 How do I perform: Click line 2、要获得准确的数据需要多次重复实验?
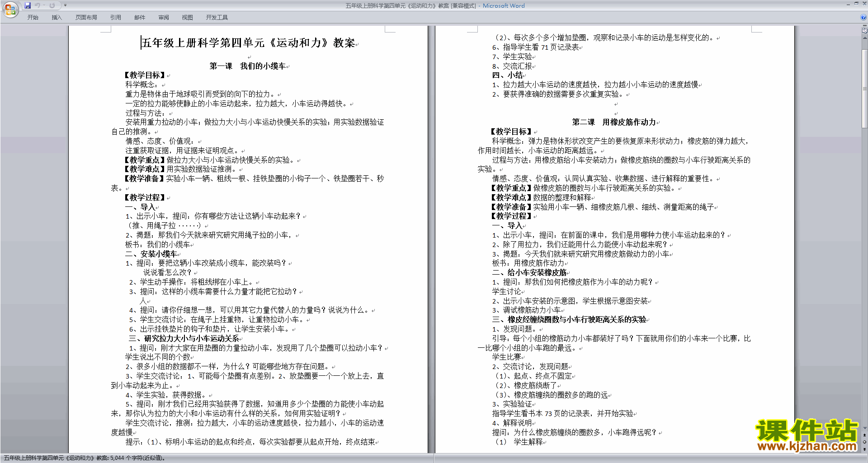coord(558,94)
